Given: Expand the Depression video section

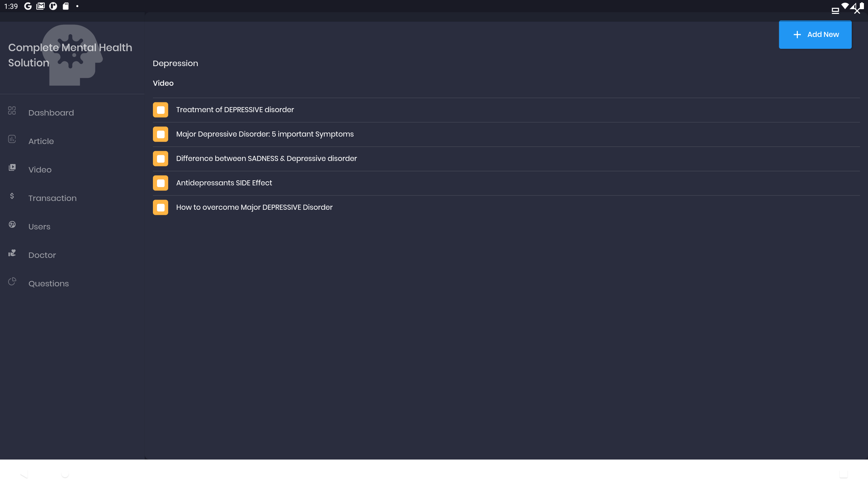Looking at the screenshot, I should pos(163,83).
